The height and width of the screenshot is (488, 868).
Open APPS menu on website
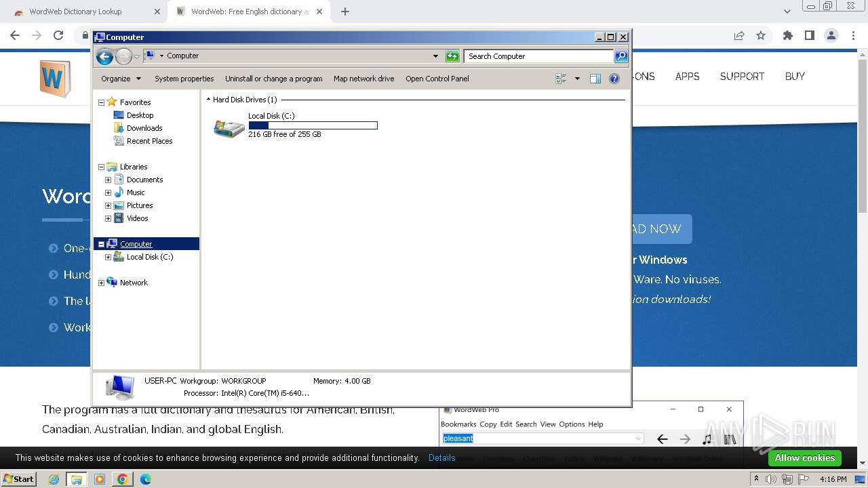(687, 77)
